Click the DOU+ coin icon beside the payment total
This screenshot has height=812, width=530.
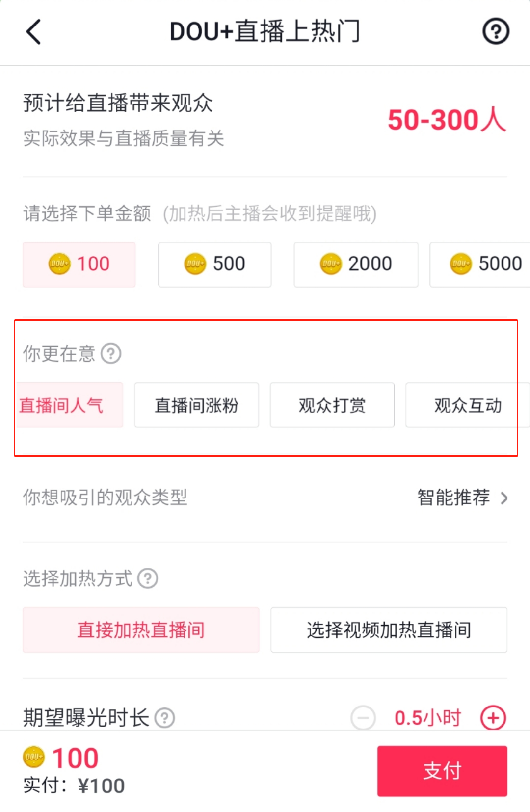tap(33, 758)
